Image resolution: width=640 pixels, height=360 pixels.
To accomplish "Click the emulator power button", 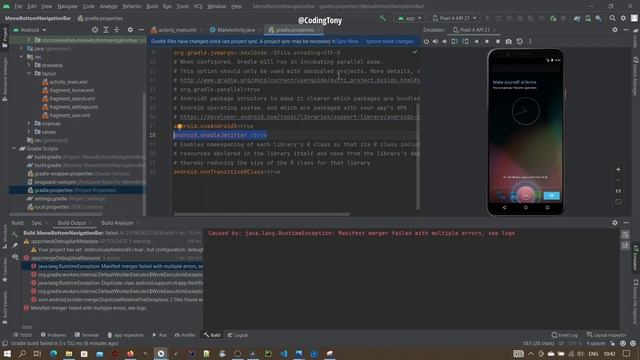I will (426, 41).
